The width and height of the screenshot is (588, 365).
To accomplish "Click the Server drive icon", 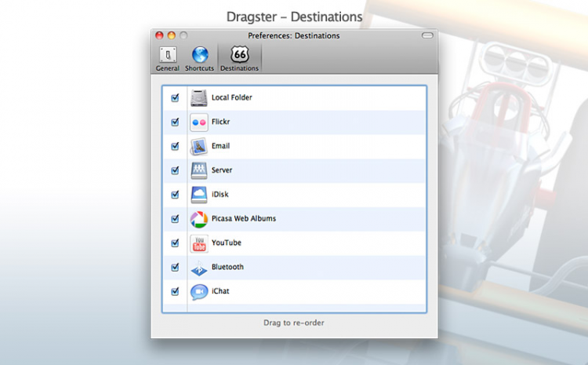I will click(x=199, y=170).
